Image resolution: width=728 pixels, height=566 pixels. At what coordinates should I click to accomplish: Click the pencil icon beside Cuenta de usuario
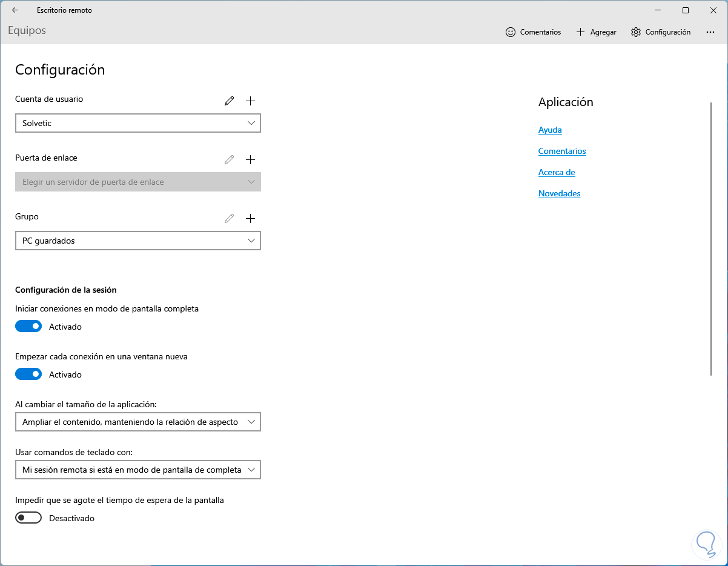coord(229,101)
